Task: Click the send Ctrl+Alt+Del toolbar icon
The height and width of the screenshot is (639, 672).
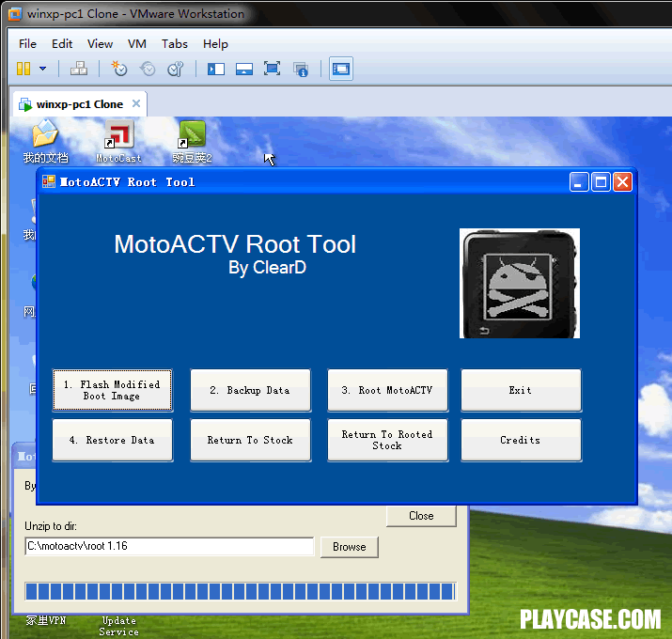Action: coord(79,69)
